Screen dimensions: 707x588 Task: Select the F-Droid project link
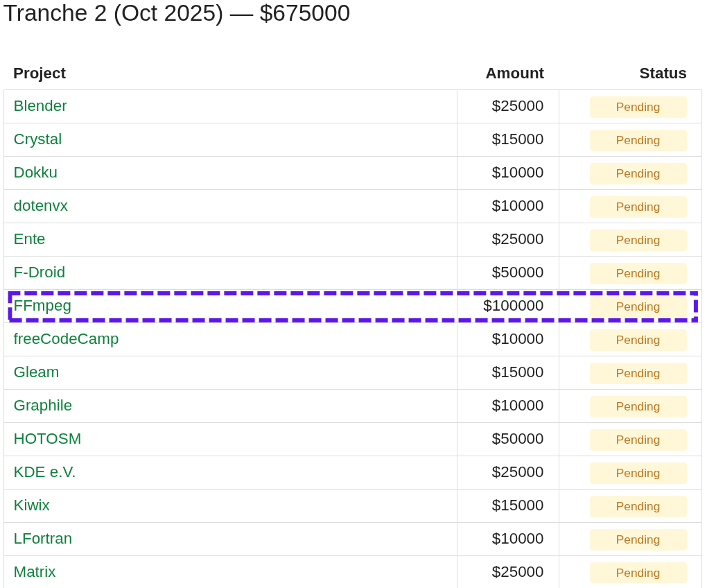[x=40, y=273]
